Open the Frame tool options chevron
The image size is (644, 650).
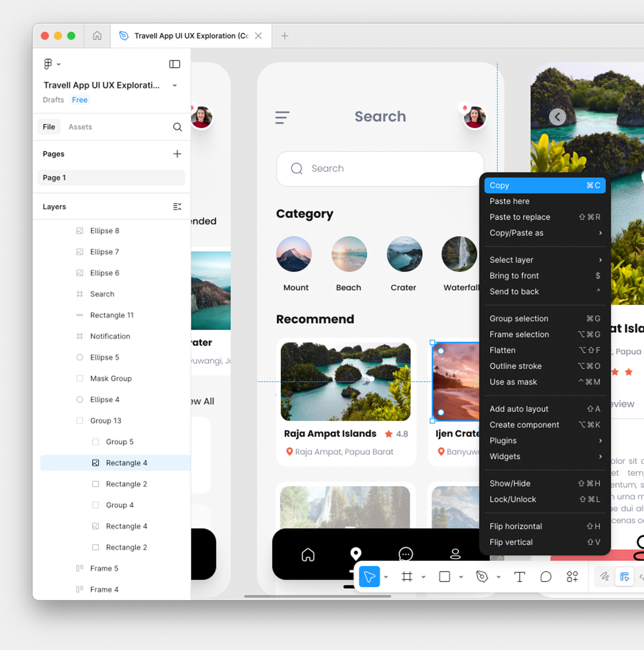[423, 577]
